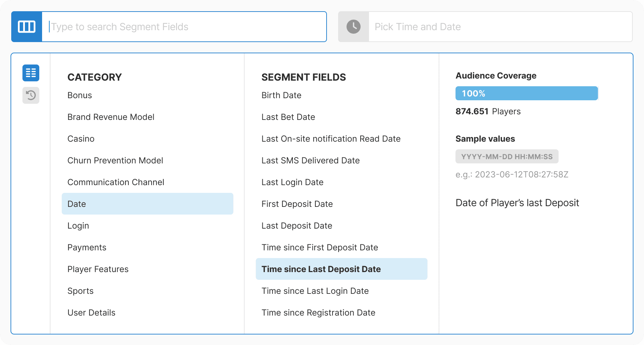The width and height of the screenshot is (644, 345).
Task: Pick the First Deposit Date field
Action: coord(297,204)
